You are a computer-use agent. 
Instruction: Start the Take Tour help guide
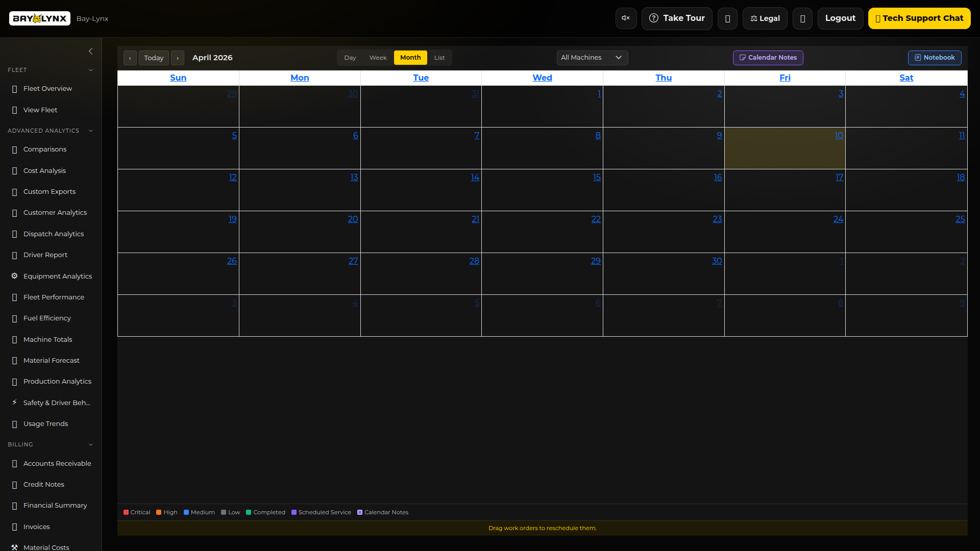point(676,18)
